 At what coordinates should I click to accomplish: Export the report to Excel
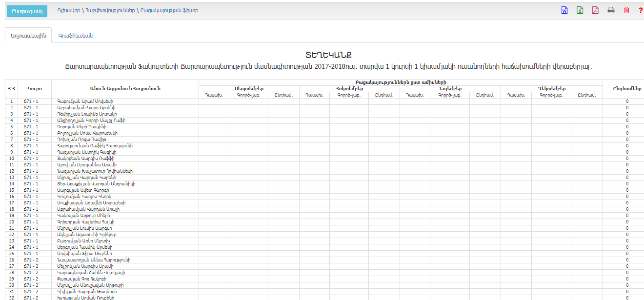coord(580,10)
